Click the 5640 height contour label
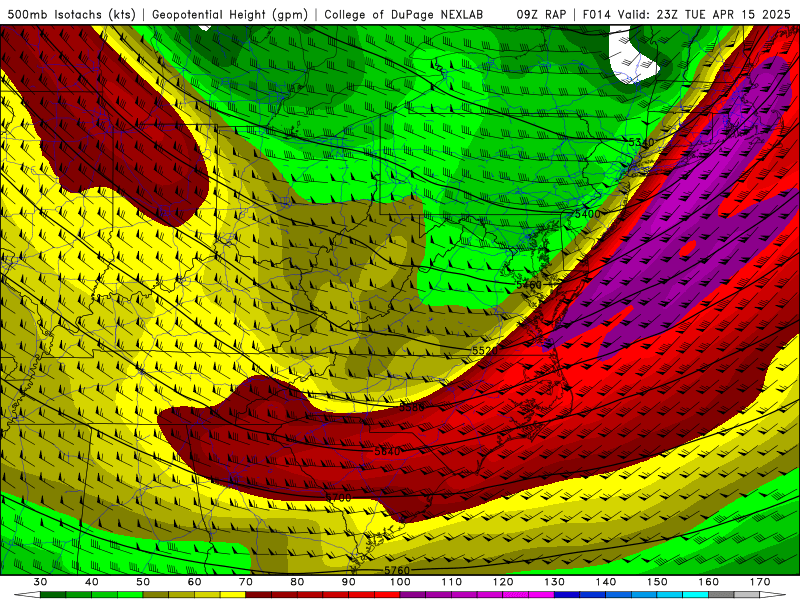 387,451
